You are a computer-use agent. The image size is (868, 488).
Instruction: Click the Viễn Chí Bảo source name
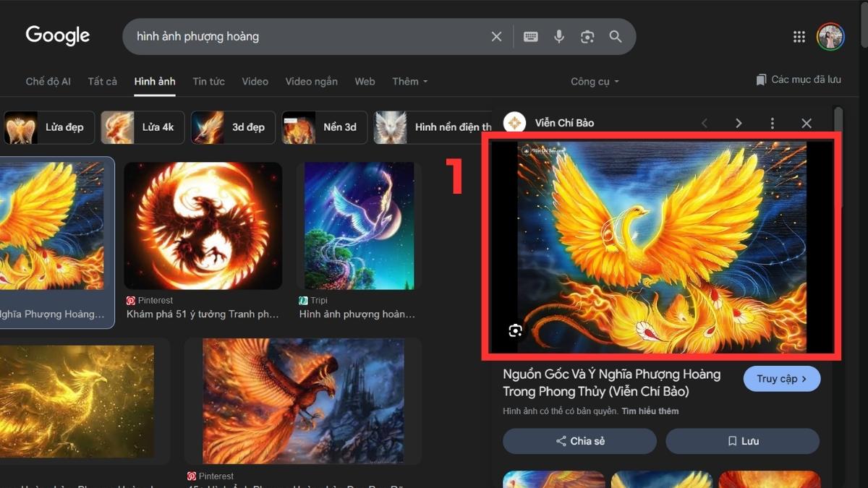[x=564, y=123]
